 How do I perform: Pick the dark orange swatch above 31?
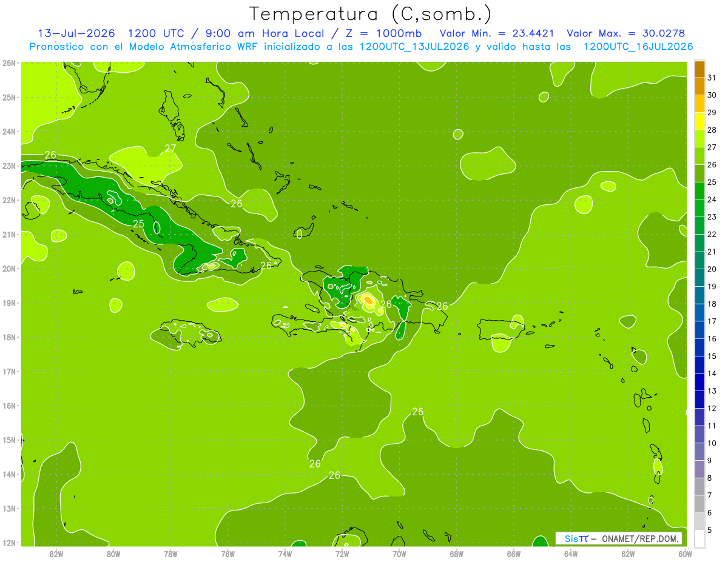[699, 69]
